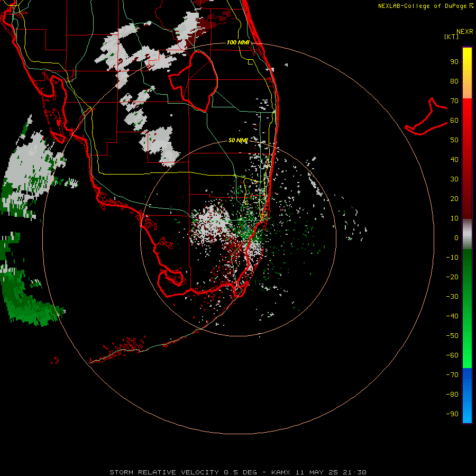
Task: Click the NEXLAB-College of DuPage watermark text
Action: [426, 6]
